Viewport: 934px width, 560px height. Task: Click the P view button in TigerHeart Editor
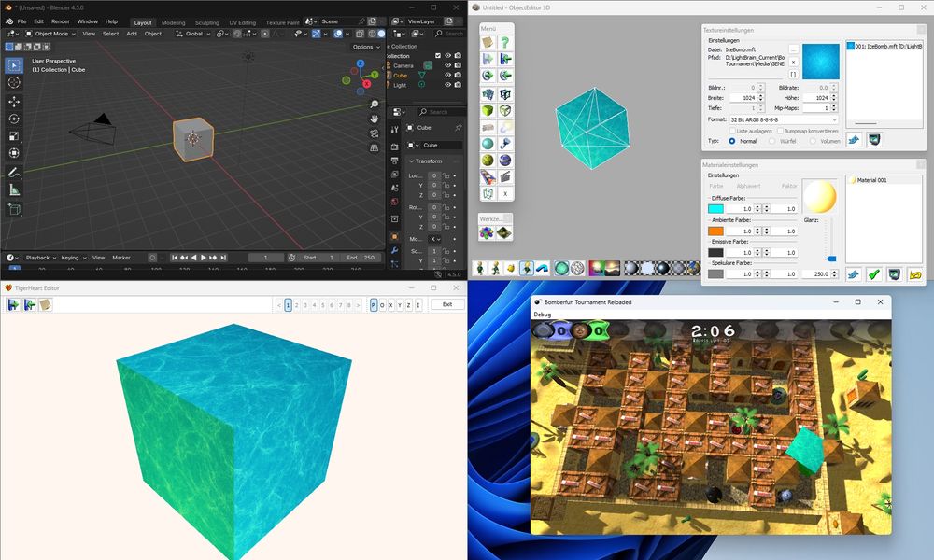click(374, 305)
